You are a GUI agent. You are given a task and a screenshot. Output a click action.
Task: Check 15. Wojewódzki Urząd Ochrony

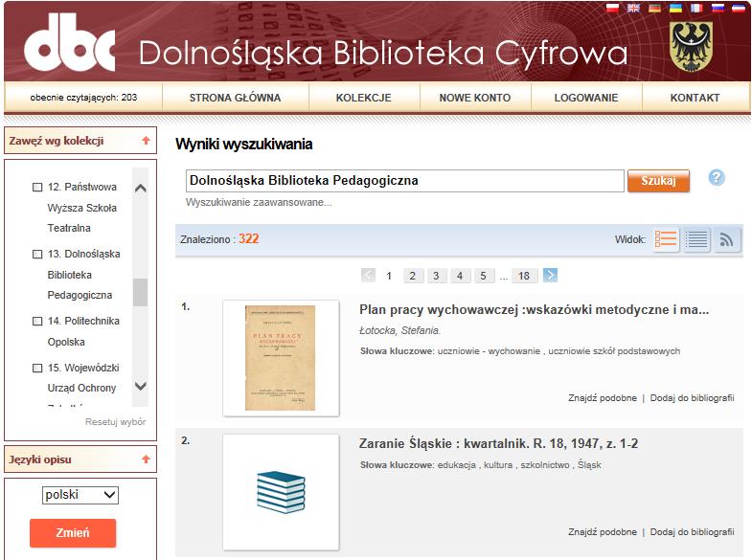[x=37, y=368]
